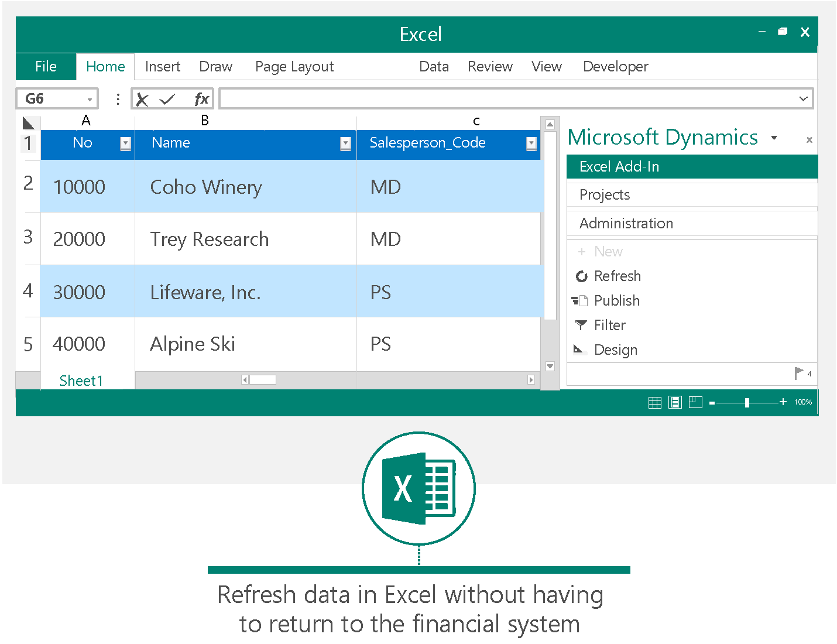Toggle Page Break Preview view
This screenshot has width=837, height=644.
695,402
